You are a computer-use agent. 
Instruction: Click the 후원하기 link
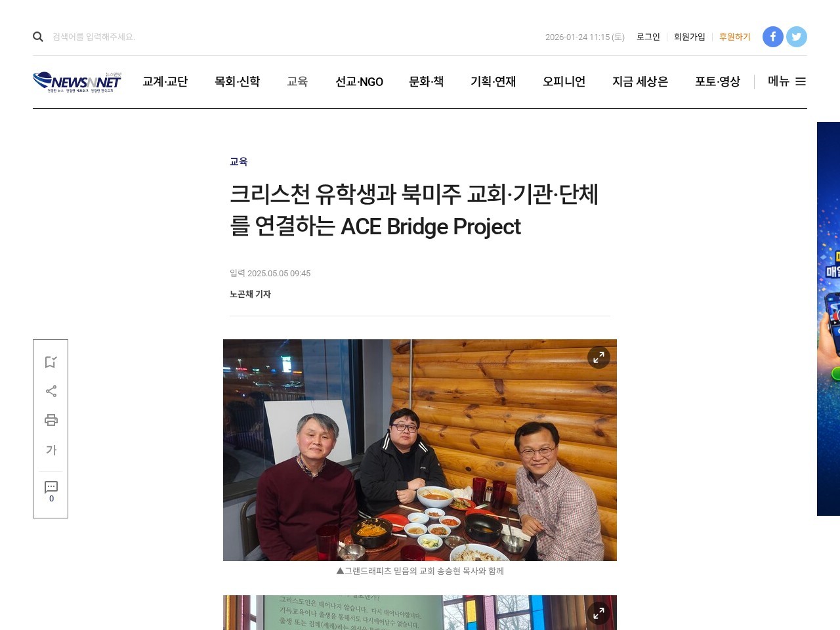tap(734, 37)
